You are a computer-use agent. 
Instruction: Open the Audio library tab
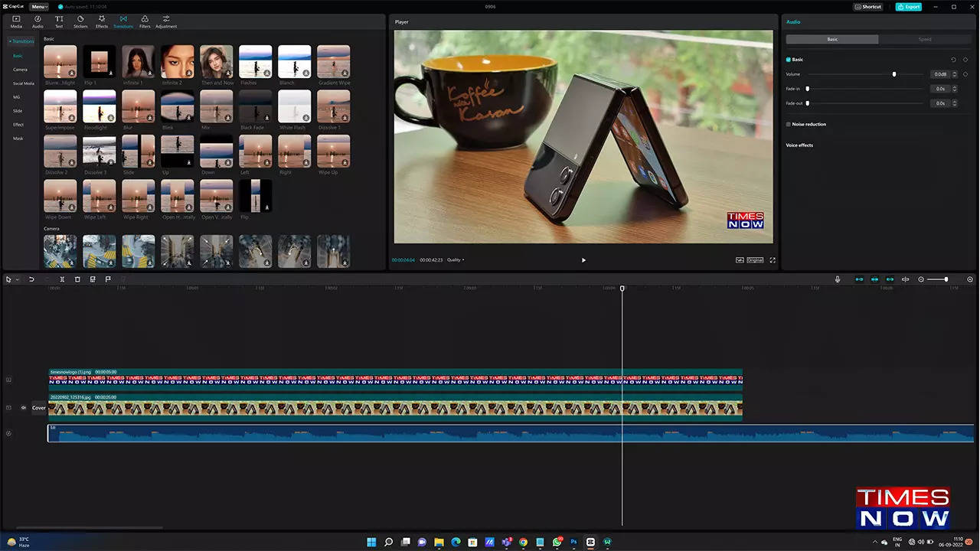tap(38, 21)
